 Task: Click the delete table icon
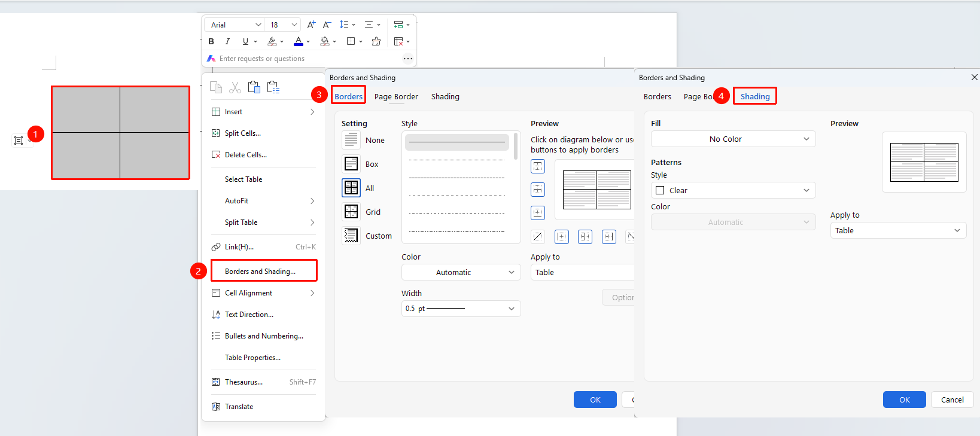click(398, 41)
